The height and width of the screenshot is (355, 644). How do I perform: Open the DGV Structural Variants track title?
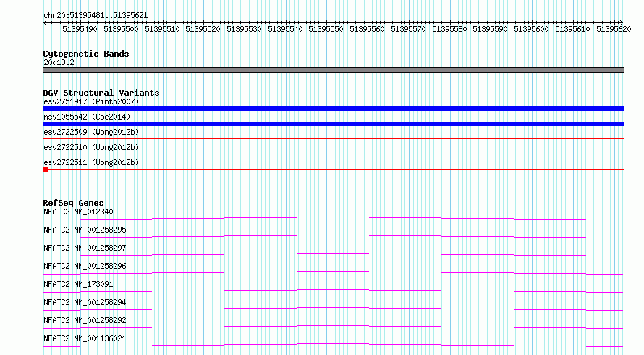tap(101, 93)
